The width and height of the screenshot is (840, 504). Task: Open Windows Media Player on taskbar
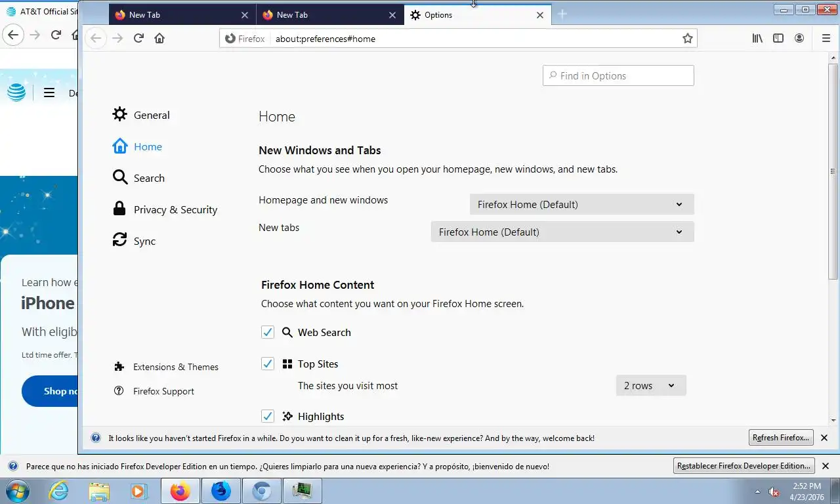139,491
